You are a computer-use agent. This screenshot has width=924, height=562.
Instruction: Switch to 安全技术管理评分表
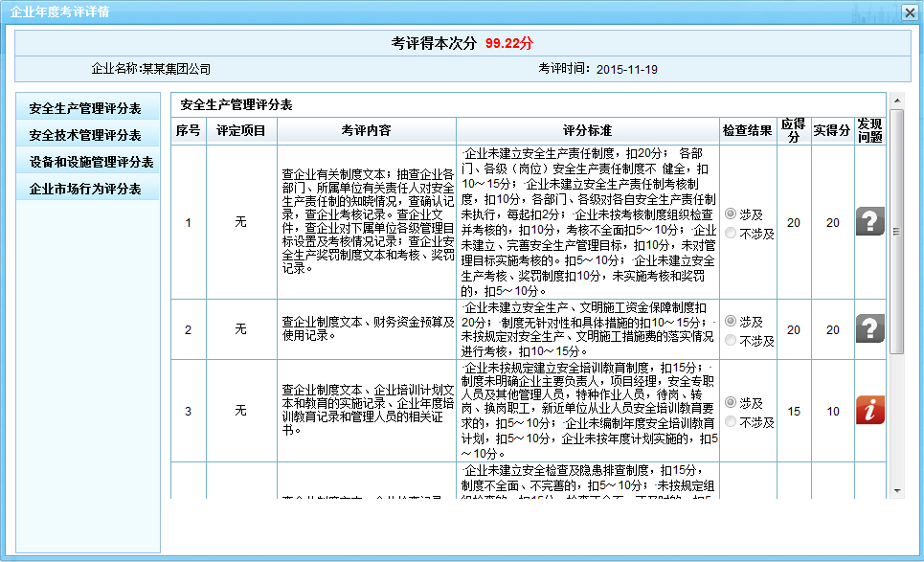[87, 135]
